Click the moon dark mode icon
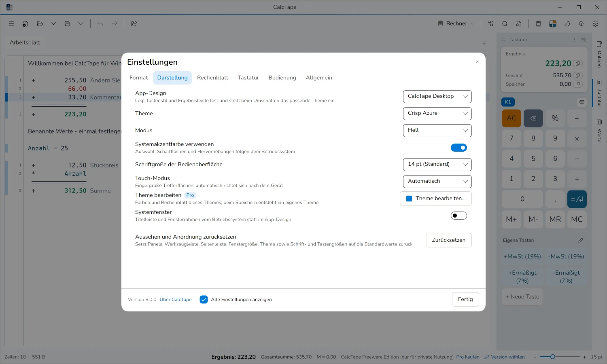Screen dimensions: 607x364 pos(567,24)
